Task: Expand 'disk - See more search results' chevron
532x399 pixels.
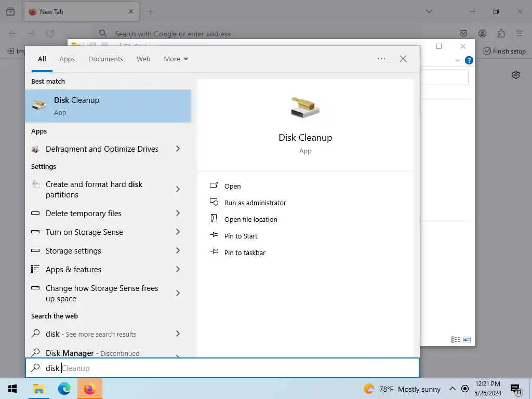Action: pos(178,334)
